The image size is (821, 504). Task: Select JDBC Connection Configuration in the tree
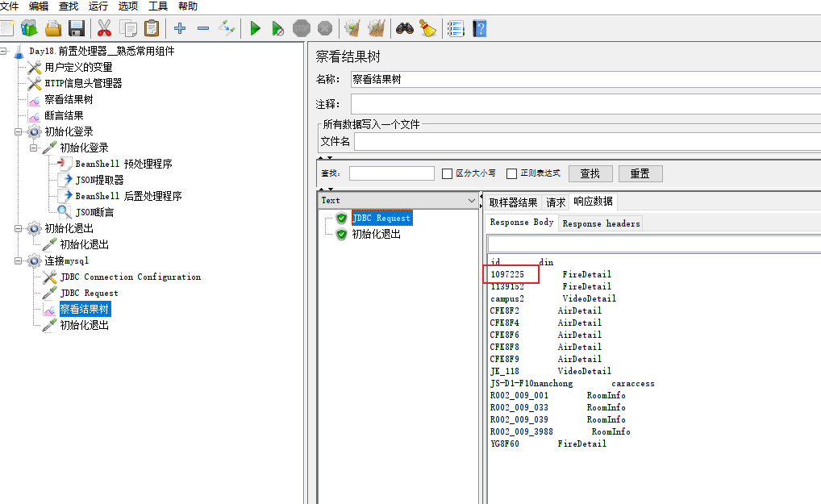(x=131, y=277)
